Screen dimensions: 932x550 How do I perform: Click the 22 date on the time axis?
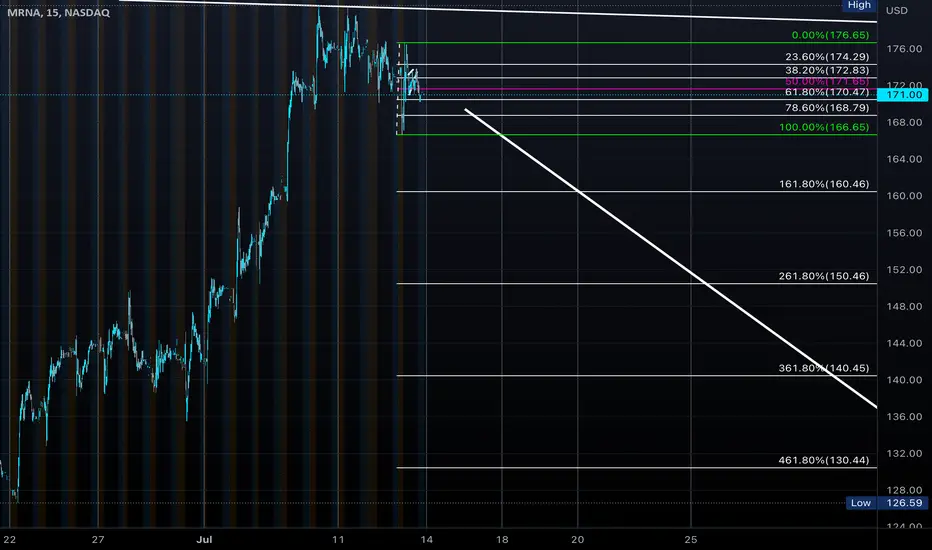(x=10, y=540)
